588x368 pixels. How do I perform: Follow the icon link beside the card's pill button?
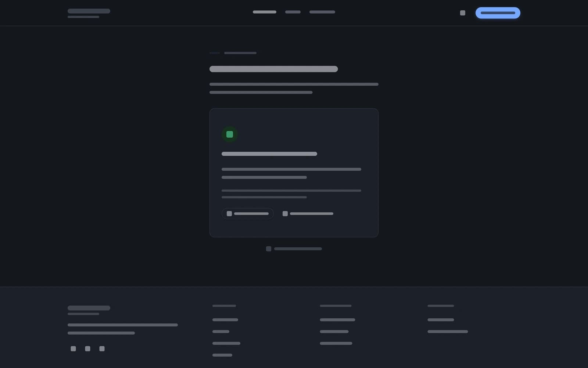pyautogui.click(x=308, y=213)
